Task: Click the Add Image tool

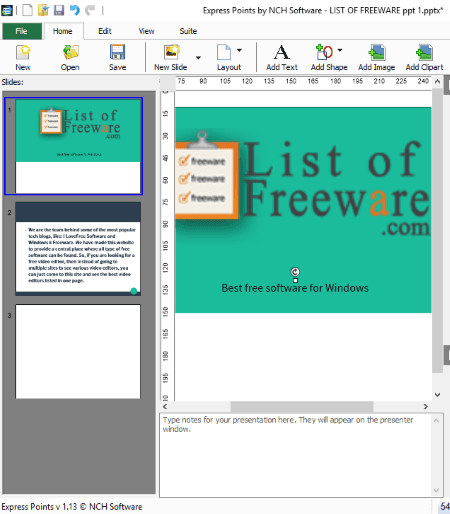Action: 377,57
